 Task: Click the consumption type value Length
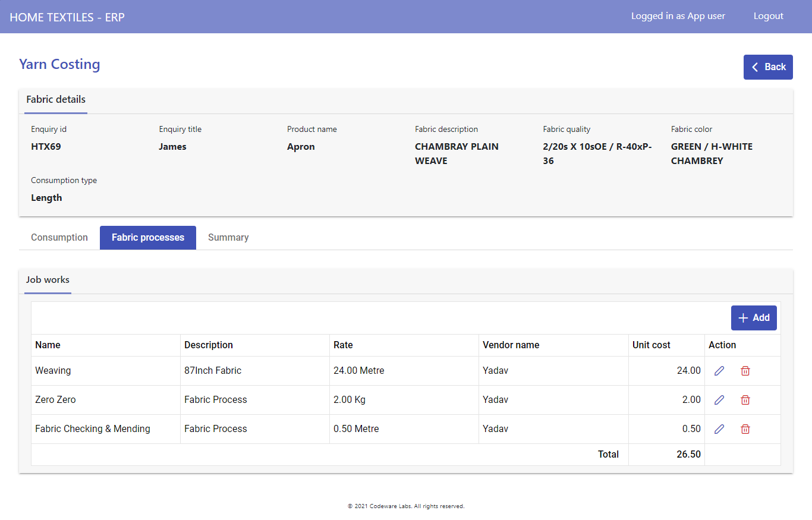pyautogui.click(x=46, y=198)
